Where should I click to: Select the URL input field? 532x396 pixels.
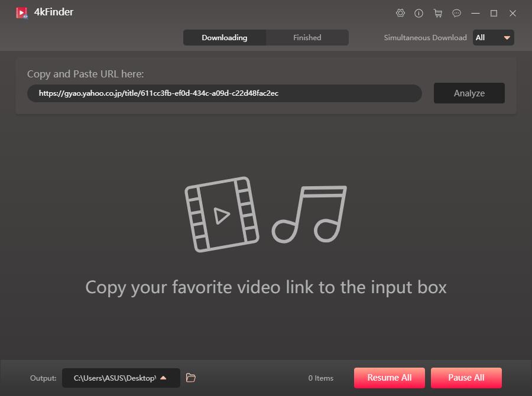pyautogui.click(x=223, y=93)
